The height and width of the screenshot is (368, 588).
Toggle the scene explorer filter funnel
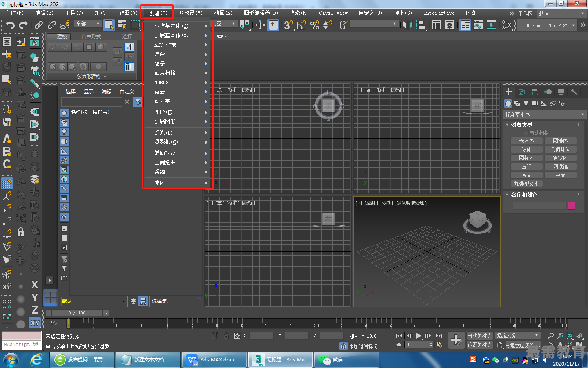pos(138,101)
